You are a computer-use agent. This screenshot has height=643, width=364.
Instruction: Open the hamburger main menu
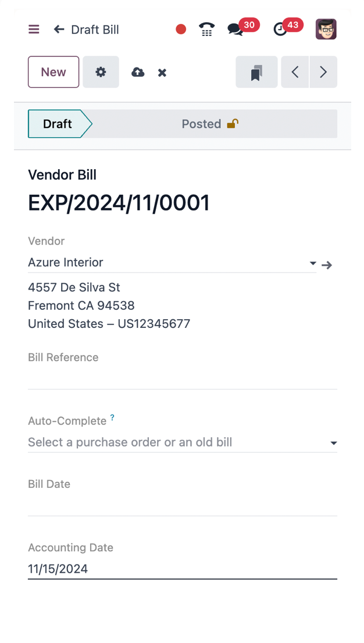pyautogui.click(x=34, y=29)
